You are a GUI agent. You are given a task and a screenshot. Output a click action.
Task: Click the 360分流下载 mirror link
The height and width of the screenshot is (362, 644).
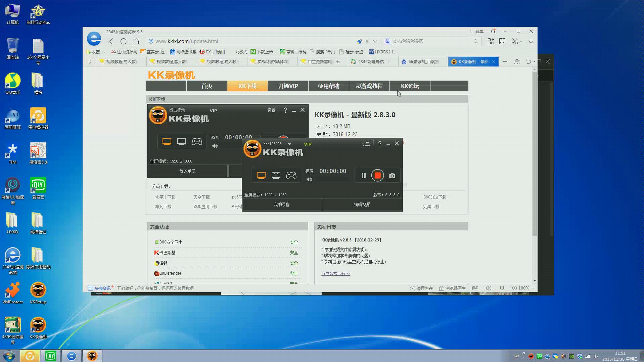(x=435, y=197)
